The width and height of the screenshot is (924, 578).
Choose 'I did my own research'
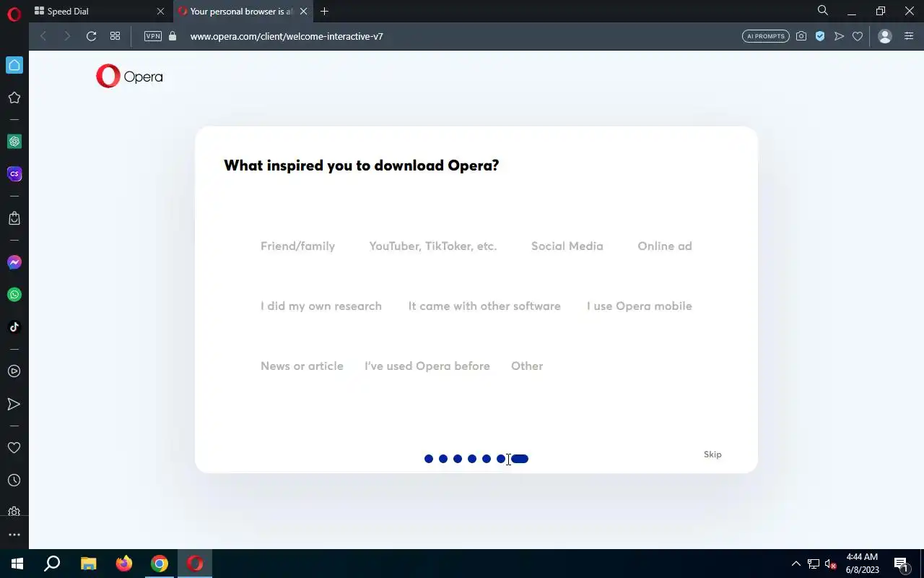coord(321,306)
